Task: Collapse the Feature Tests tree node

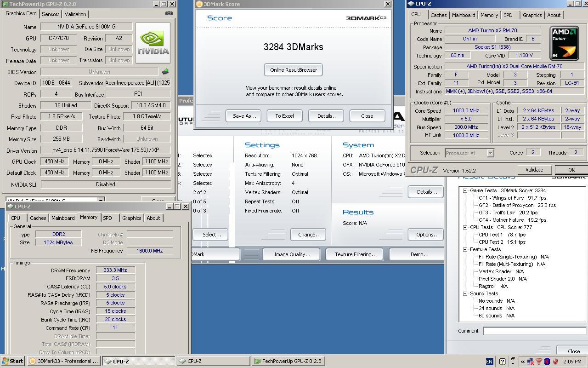Action: [465, 249]
